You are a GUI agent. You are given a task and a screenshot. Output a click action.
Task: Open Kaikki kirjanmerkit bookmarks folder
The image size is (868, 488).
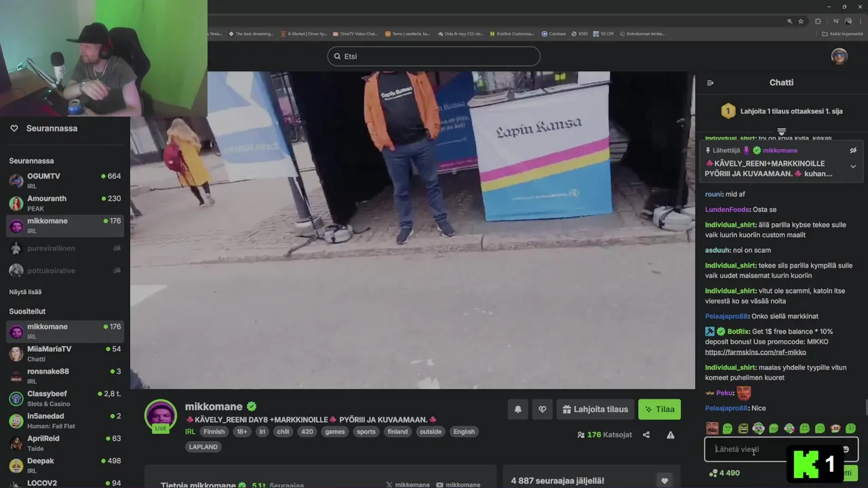[843, 33]
